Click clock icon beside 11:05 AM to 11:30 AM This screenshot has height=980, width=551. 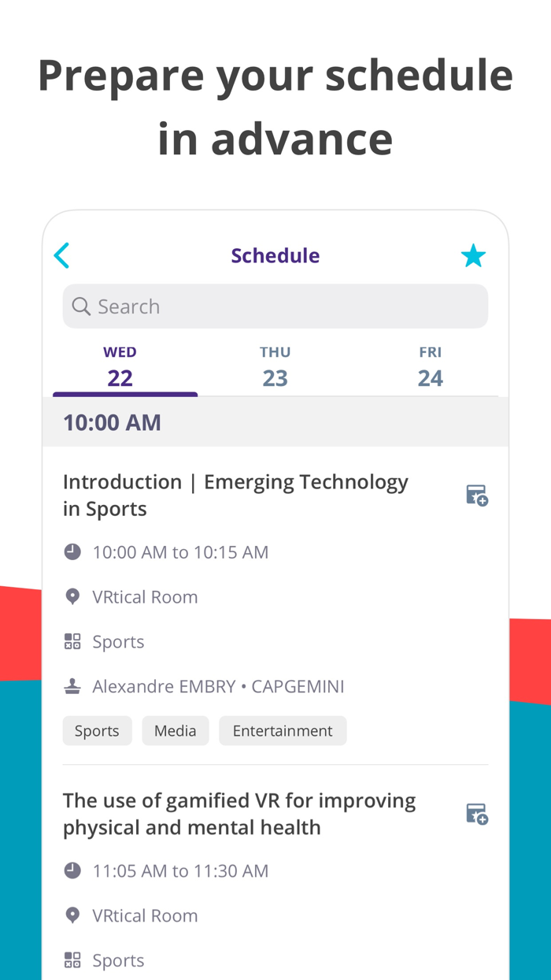[72, 870]
